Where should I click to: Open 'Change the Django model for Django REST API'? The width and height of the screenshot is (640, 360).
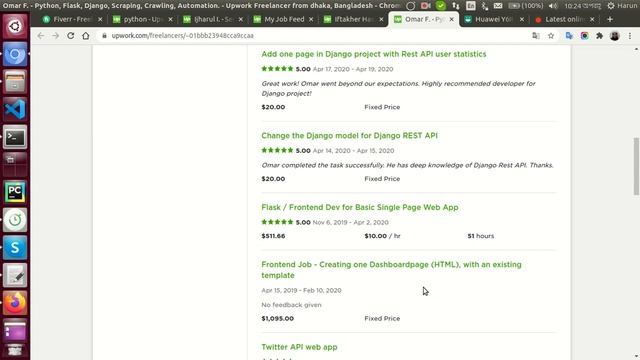[349, 136]
